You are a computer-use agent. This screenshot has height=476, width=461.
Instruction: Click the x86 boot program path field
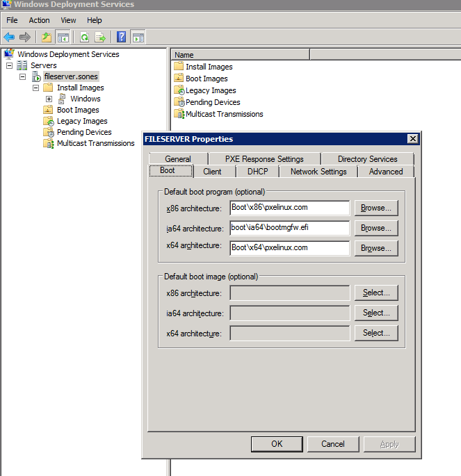pos(290,208)
